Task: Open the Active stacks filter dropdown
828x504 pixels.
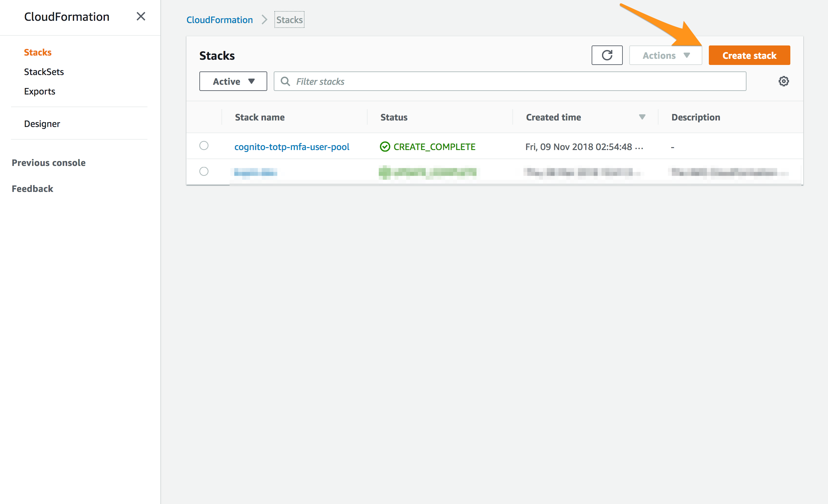Action: pos(233,81)
